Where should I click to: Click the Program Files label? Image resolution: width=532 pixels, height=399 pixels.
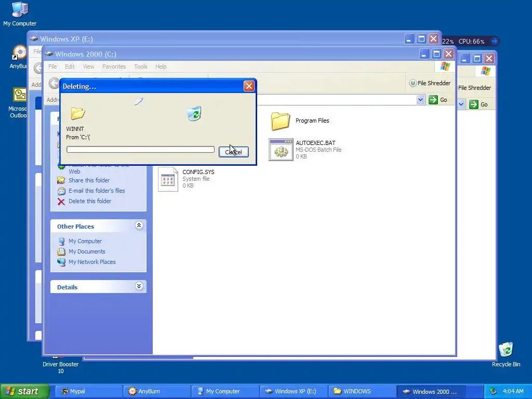pos(312,121)
